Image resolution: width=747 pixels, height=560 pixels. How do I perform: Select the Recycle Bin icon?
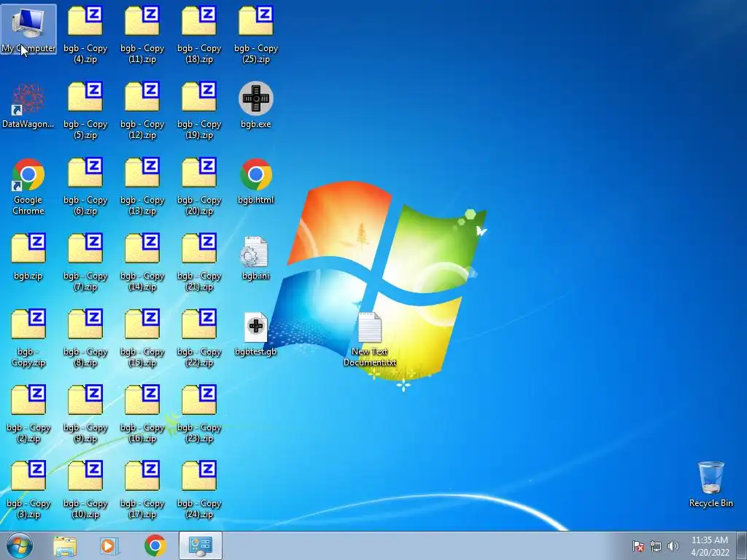(711, 484)
